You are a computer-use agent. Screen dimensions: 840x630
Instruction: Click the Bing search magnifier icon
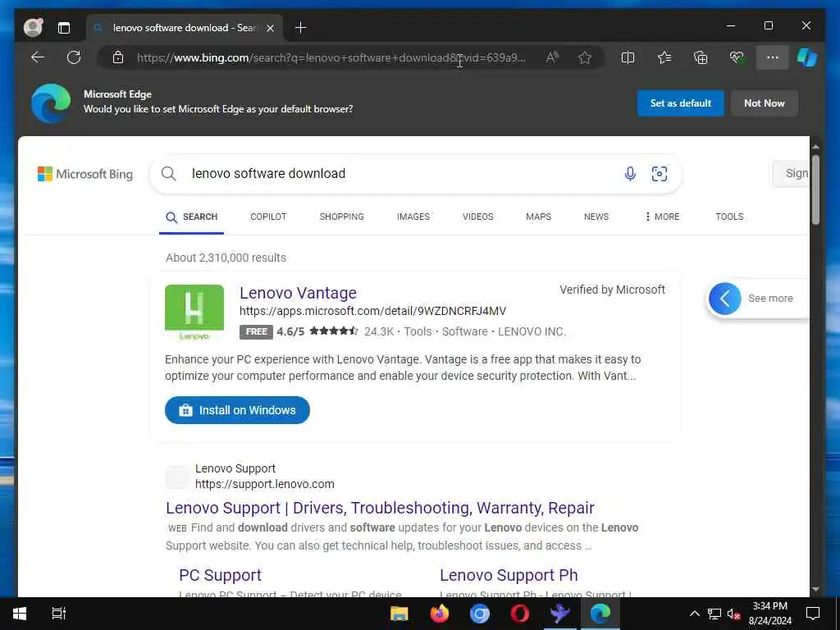tap(169, 174)
